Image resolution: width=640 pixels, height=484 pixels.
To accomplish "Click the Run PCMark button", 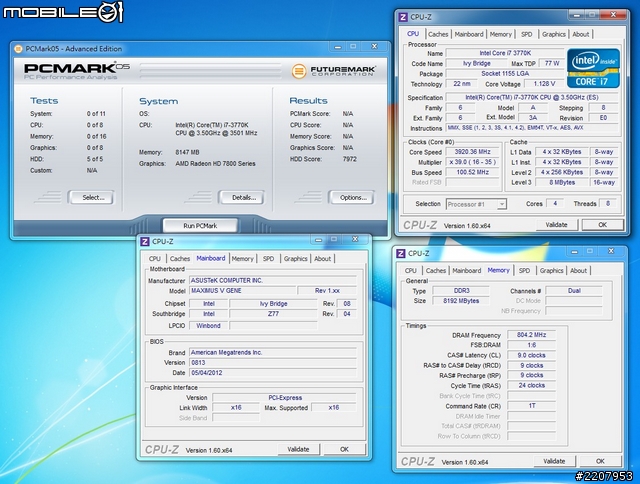I will pyautogui.click(x=200, y=226).
